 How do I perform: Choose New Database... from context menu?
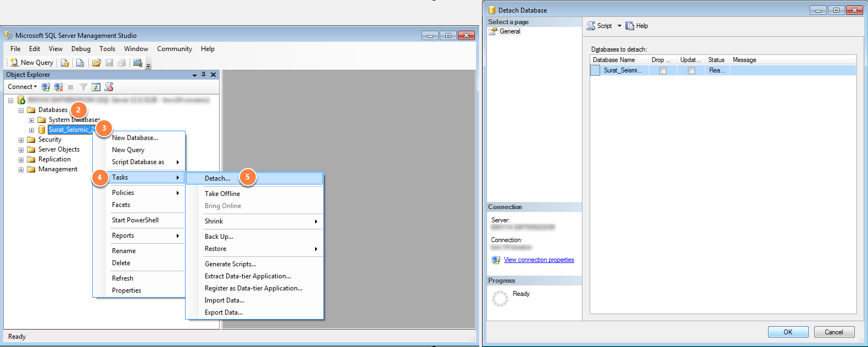[139, 138]
